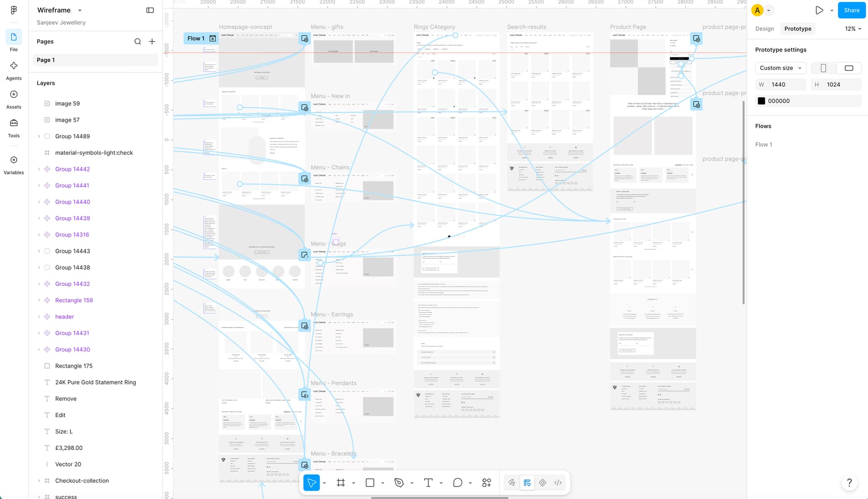Click the black 000000 background color swatch

[761, 101]
